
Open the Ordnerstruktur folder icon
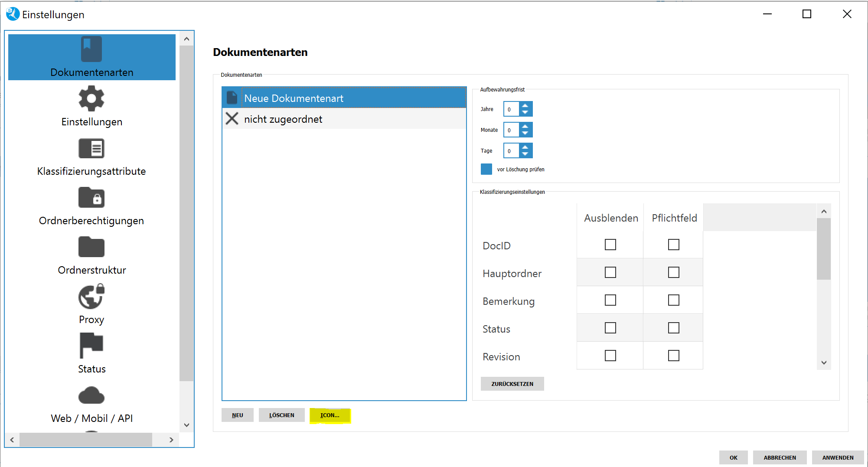click(x=91, y=247)
